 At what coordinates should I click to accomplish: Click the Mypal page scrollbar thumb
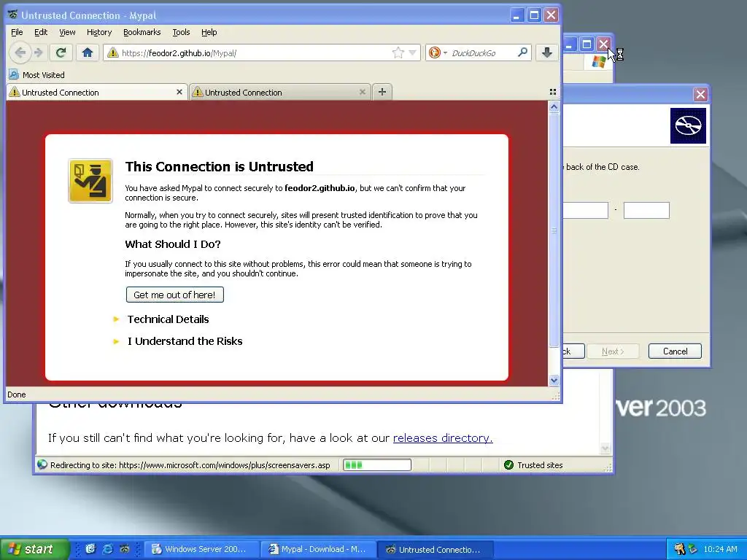(554, 230)
